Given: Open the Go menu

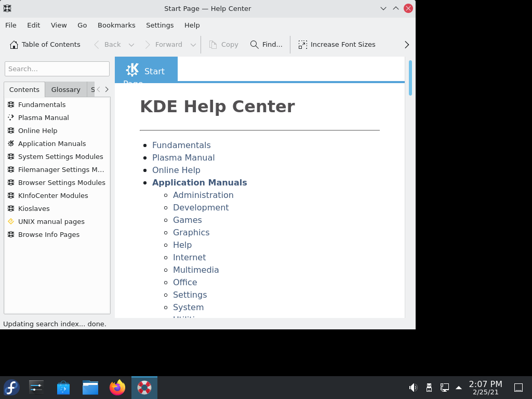Looking at the screenshot, I should click(x=82, y=25).
